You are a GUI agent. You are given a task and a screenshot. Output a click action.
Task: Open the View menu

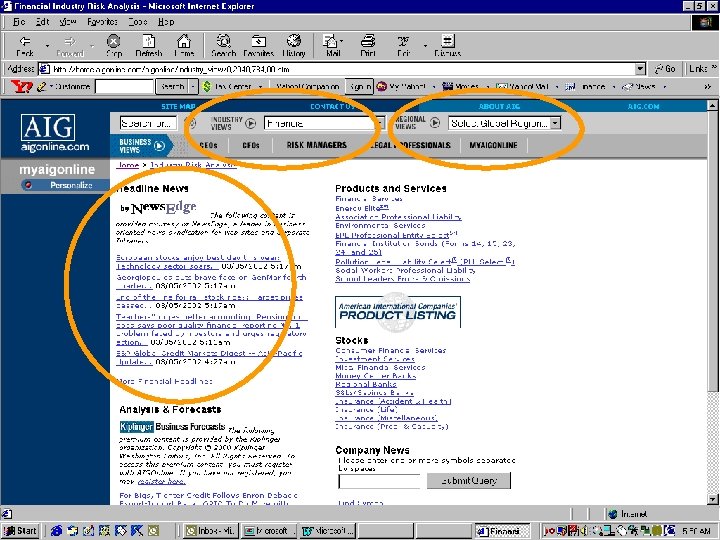68,22
